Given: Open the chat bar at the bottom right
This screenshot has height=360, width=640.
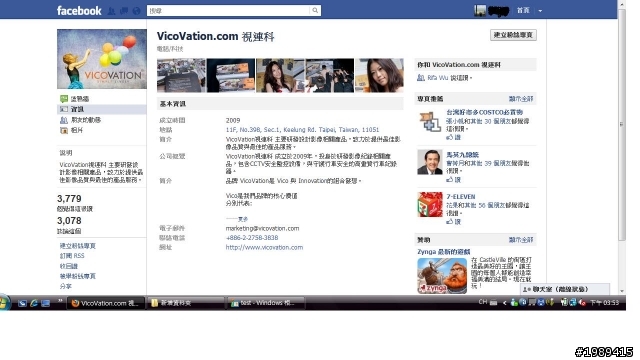Looking at the screenshot, I should pyautogui.click(x=565, y=289).
